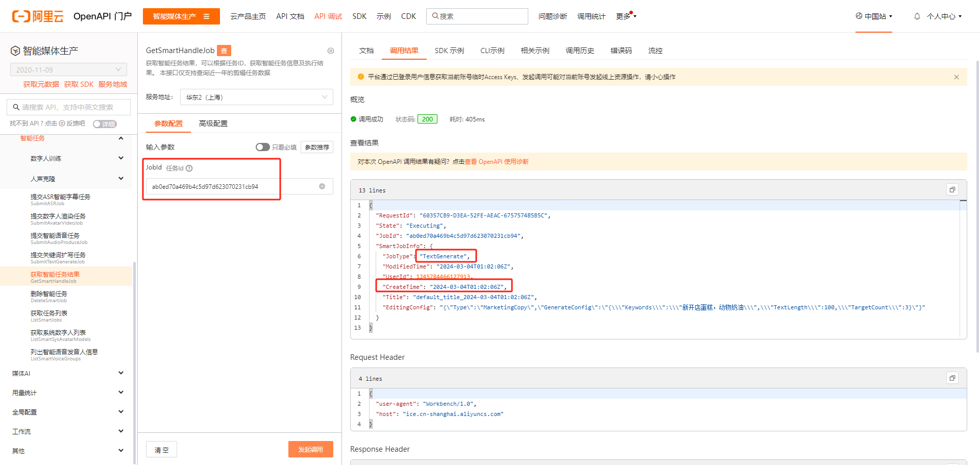Focus the 请搜索 API search field

[68, 107]
